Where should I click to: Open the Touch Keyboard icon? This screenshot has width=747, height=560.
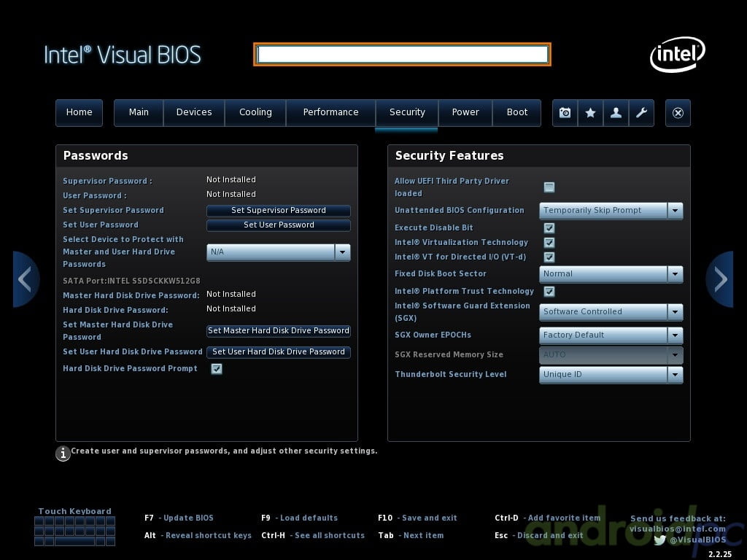pos(74,531)
